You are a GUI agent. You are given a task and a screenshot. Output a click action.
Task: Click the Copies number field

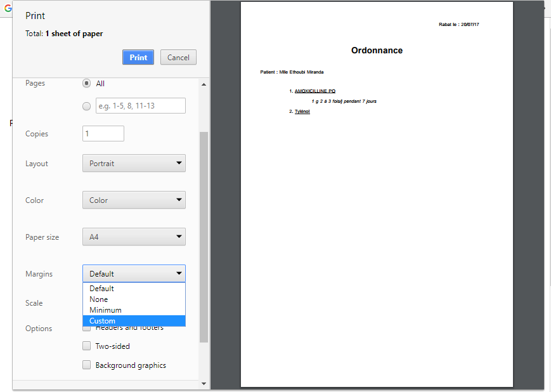point(103,134)
